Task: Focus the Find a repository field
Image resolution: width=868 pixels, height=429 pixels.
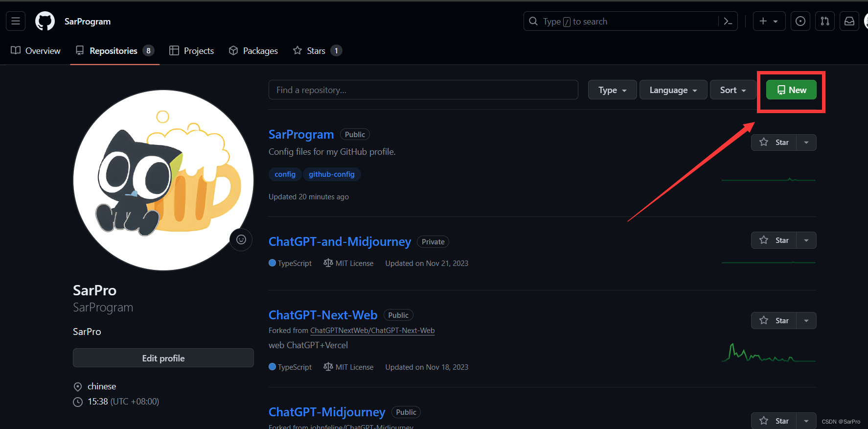Action: click(423, 90)
